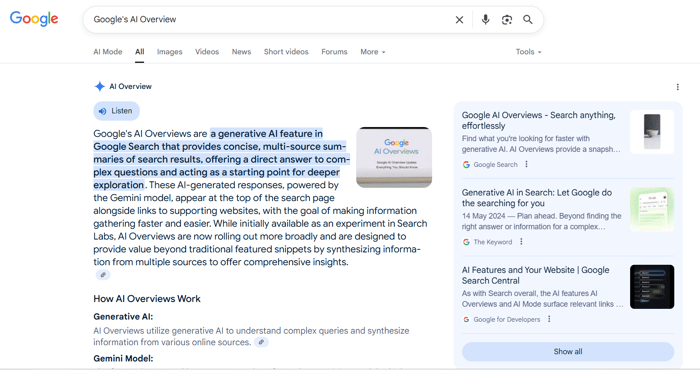Click the Google logo
This screenshot has height=370, width=700.
(x=34, y=19)
